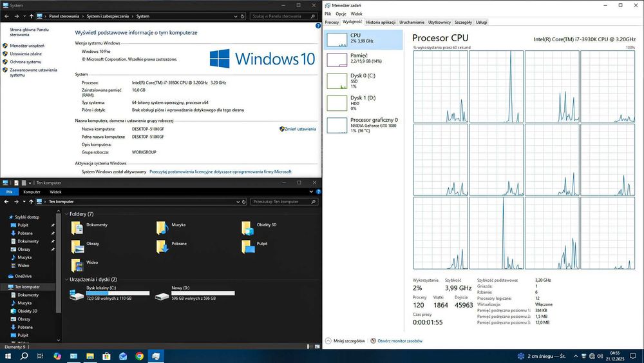This screenshot has height=363, width=644.
Task: Click Panel sterowania breadcrumb
Action: (x=64, y=16)
